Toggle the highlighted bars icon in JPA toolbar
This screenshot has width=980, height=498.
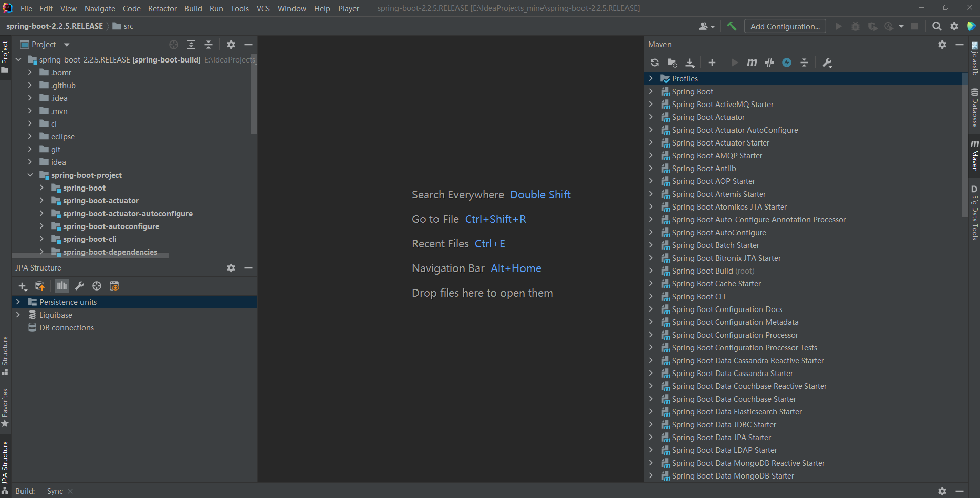tap(62, 286)
